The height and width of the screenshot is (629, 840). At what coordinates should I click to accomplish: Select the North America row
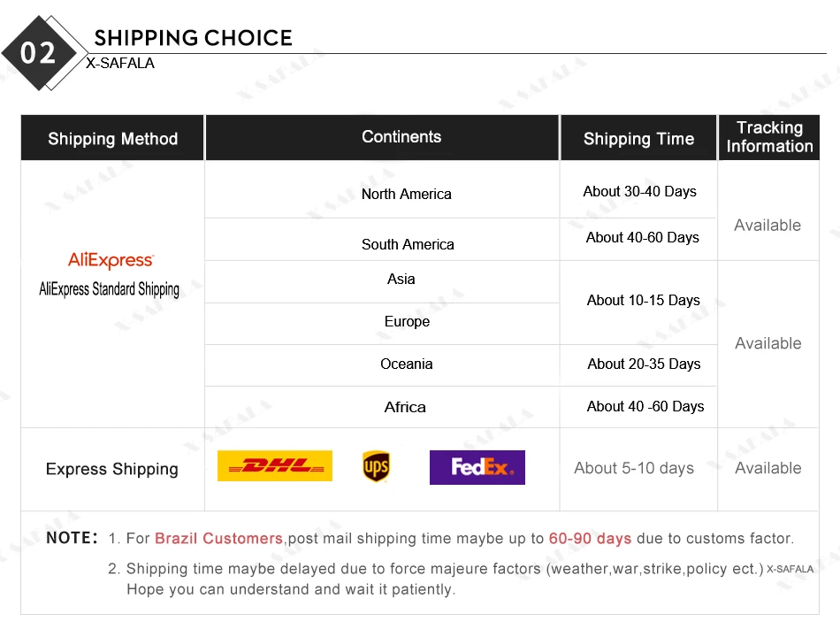click(406, 194)
